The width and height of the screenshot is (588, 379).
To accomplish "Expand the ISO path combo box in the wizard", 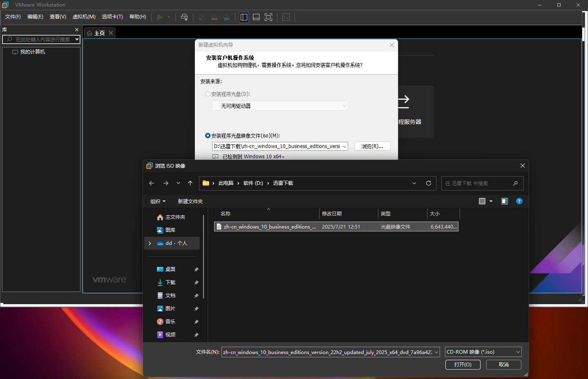I will coord(344,146).
